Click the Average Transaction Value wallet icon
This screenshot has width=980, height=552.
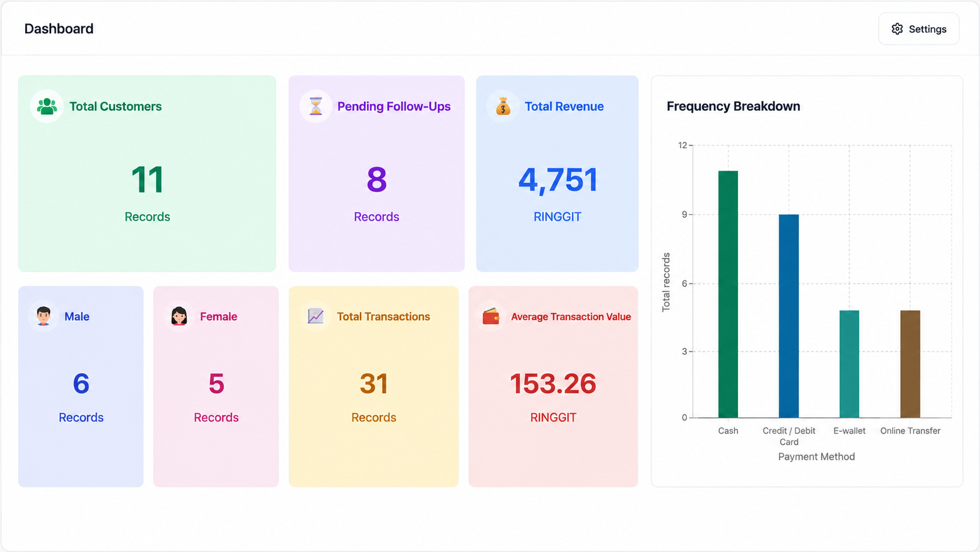(491, 316)
